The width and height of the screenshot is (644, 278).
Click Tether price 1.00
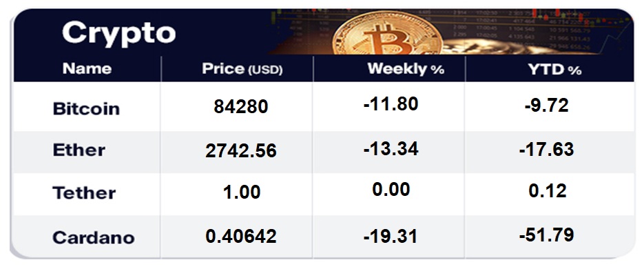coord(241,192)
